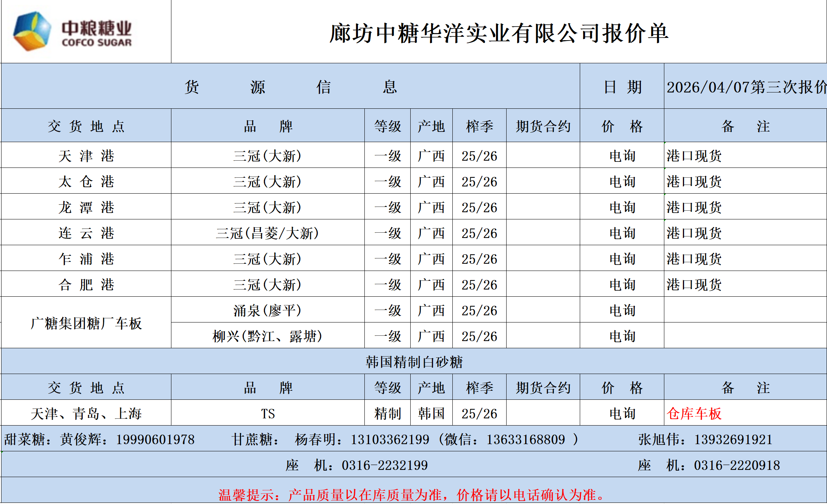
Task: Click the 精制 grade cell
Action: pos(388,413)
